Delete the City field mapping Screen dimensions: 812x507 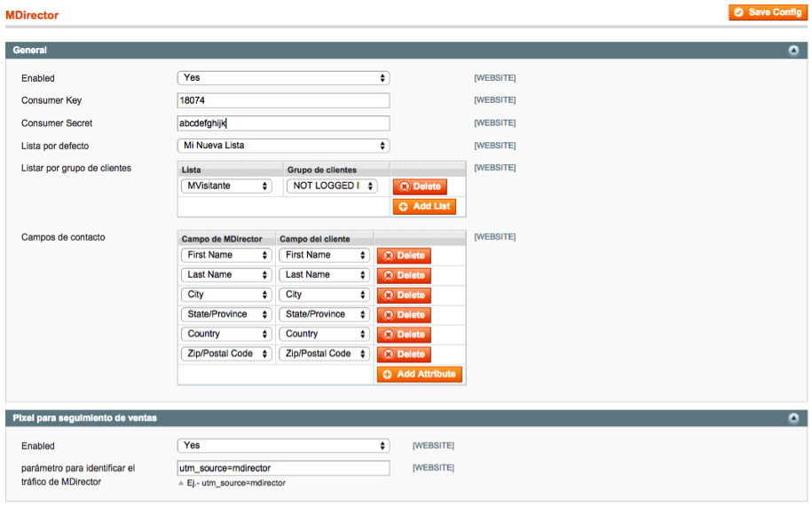[x=404, y=295]
